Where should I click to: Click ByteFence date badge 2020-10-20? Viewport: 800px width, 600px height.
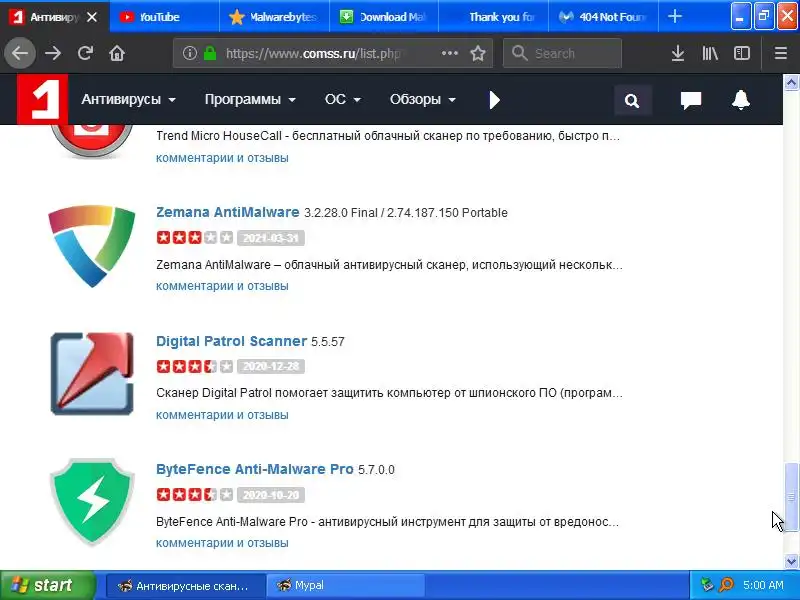[x=271, y=494]
